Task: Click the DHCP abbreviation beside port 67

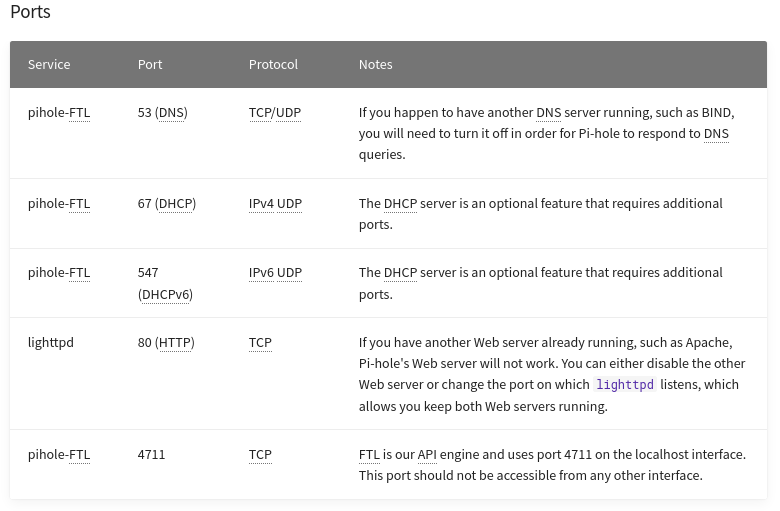Action: [176, 204]
